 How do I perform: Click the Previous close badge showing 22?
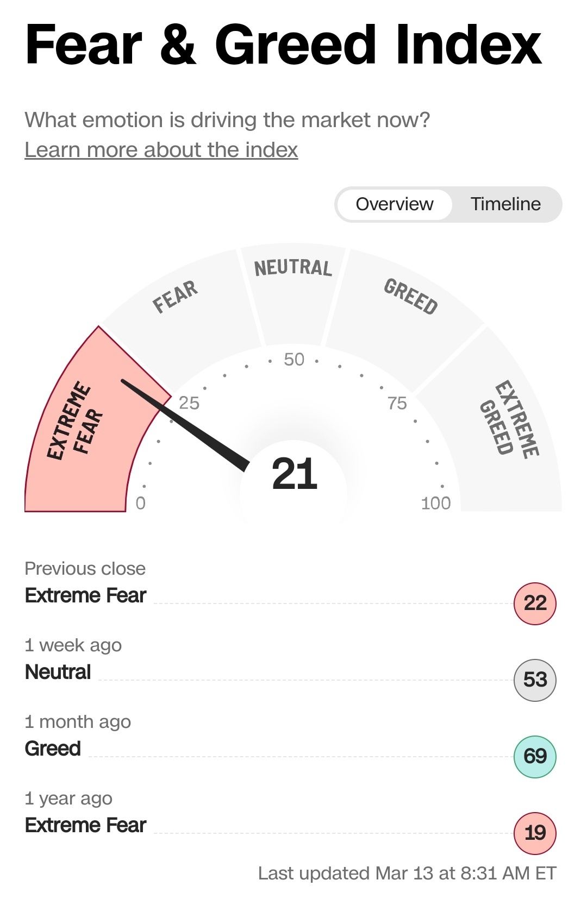pos(535,604)
